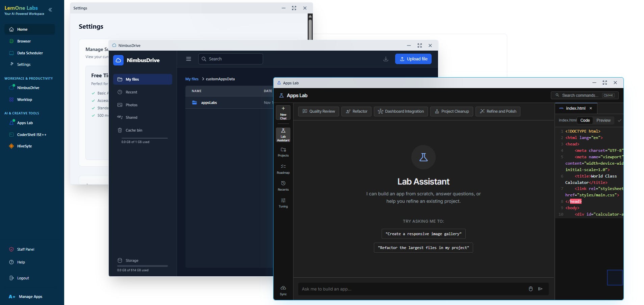The width and height of the screenshot is (644, 305).
Task: Open Cache bin in NimbusDrive sidebar
Action: 143,130
